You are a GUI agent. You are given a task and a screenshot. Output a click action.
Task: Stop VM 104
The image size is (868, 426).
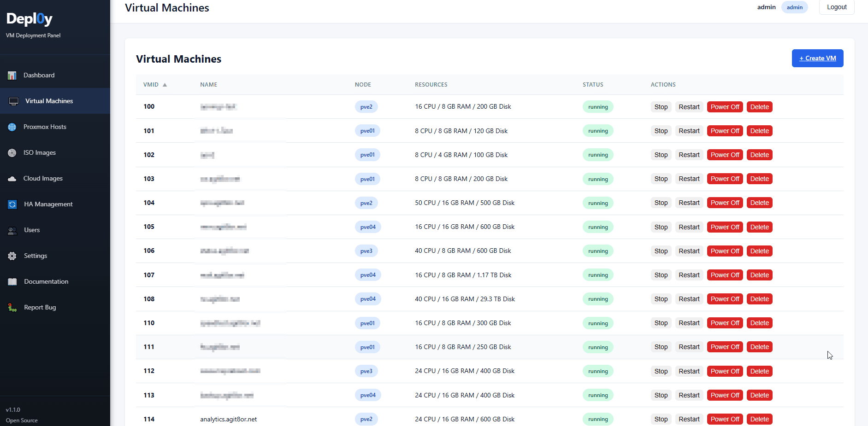pos(661,203)
